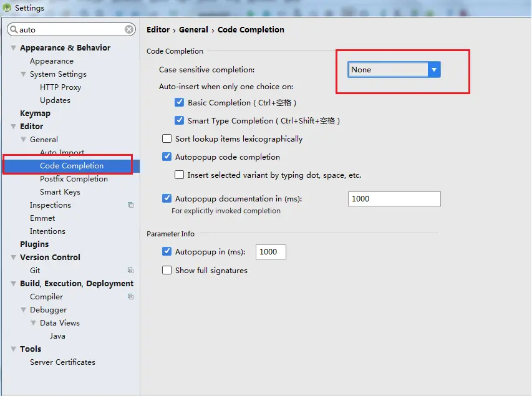Image resolution: width=532 pixels, height=396 pixels.
Task: Open Case sensitive completion dropdown
Action: (394, 70)
